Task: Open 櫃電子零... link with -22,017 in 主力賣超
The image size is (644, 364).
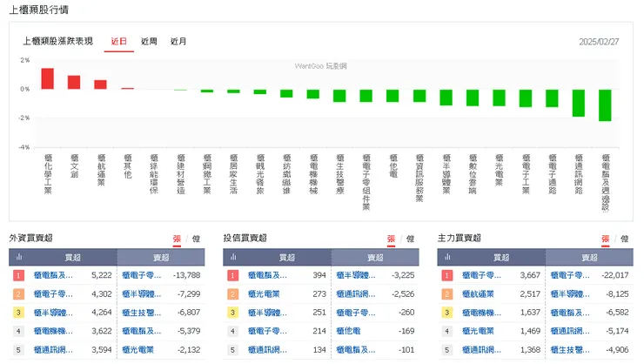Action: coord(571,275)
